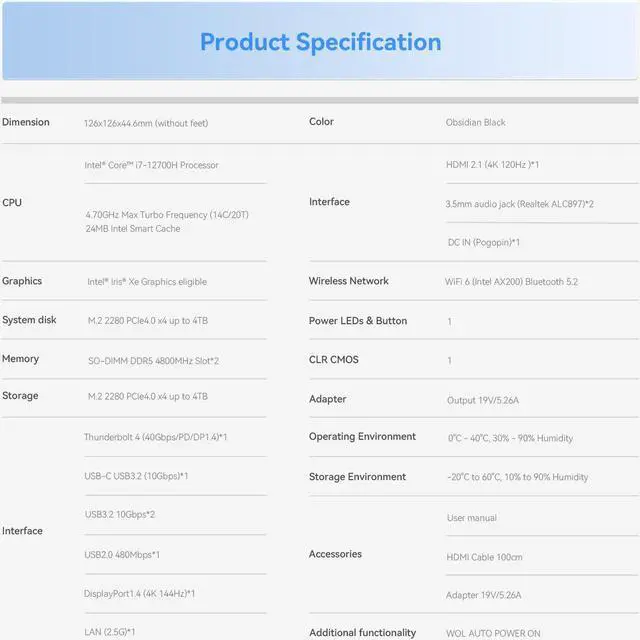Select the SO-DIMM DDR5 4800MHz memory value
This screenshot has height=640, width=640.
pyautogui.click(x=153, y=360)
